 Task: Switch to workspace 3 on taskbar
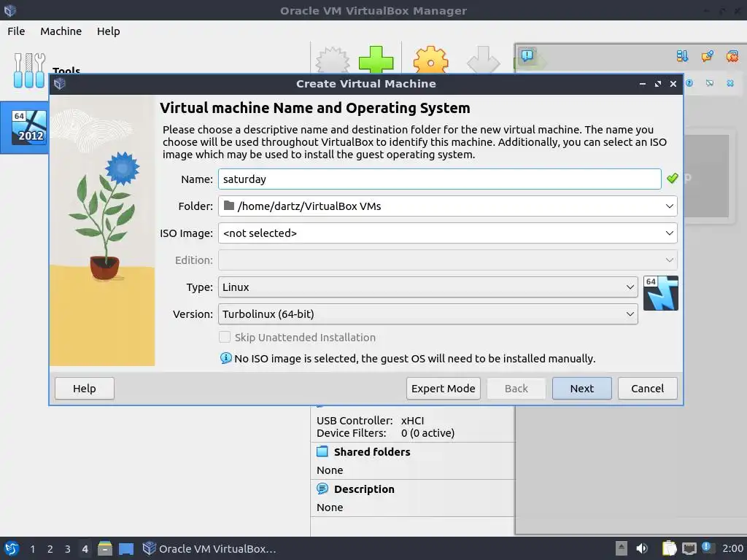[68, 549]
